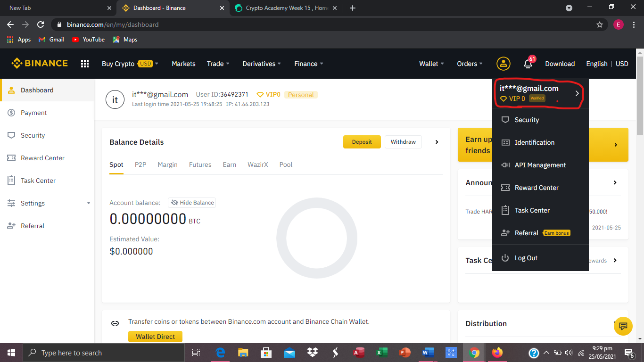
Task: Click the Binance logo
Action: point(40,63)
